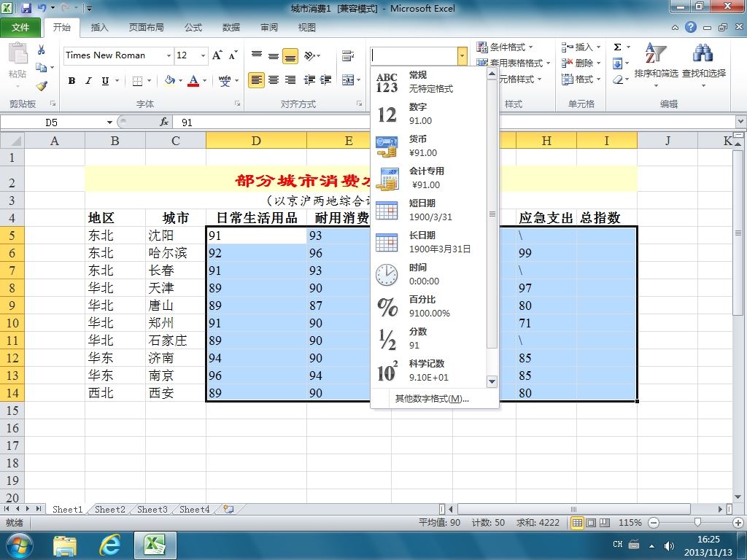Choose 科学记数 scientific format
The image size is (747, 560).
428,370
